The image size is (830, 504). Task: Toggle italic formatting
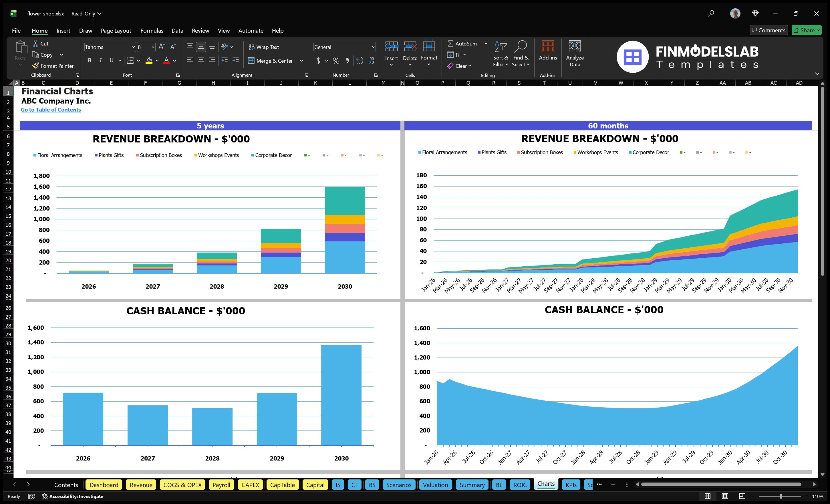pyautogui.click(x=100, y=60)
